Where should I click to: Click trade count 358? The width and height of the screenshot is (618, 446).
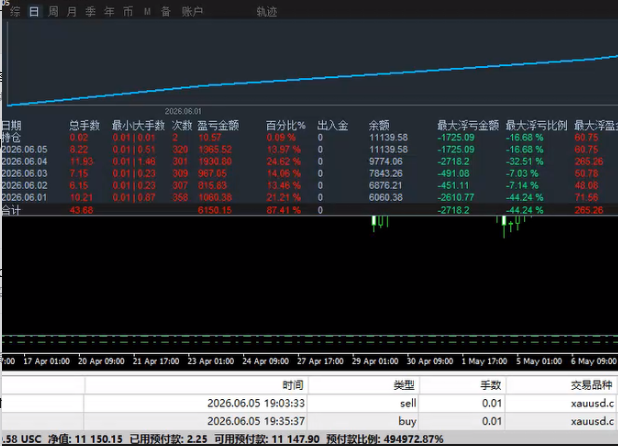click(x=180, y=197)
